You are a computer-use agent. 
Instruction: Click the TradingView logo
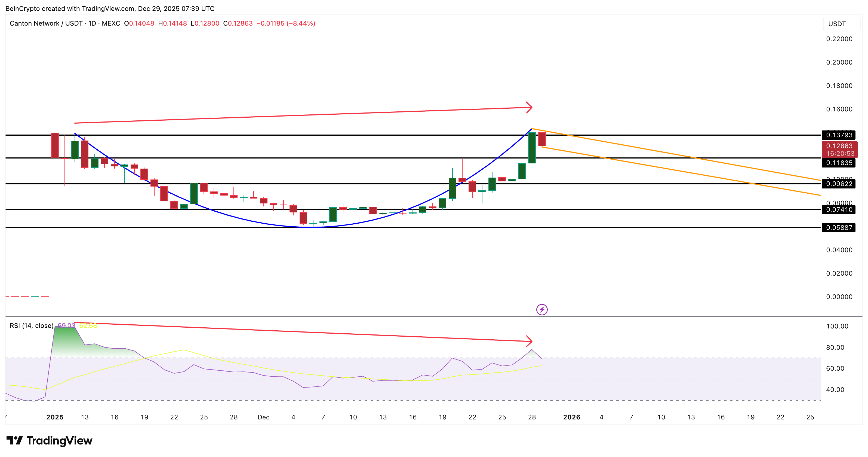(x=49, y=440)
